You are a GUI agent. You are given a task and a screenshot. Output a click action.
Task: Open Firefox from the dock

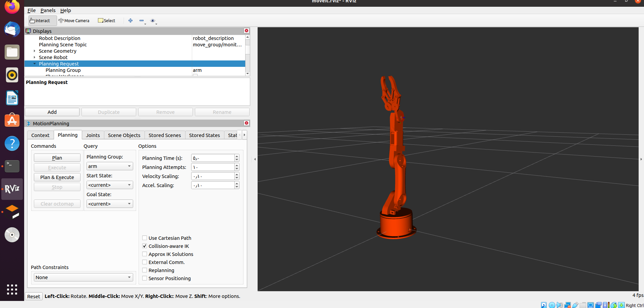[12, 7]
